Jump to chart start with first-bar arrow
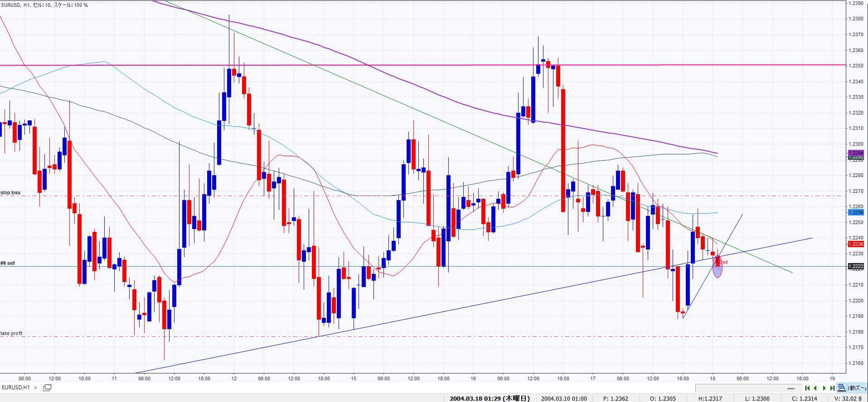This screenshot has width=868, height=402. tap(807, 388)
